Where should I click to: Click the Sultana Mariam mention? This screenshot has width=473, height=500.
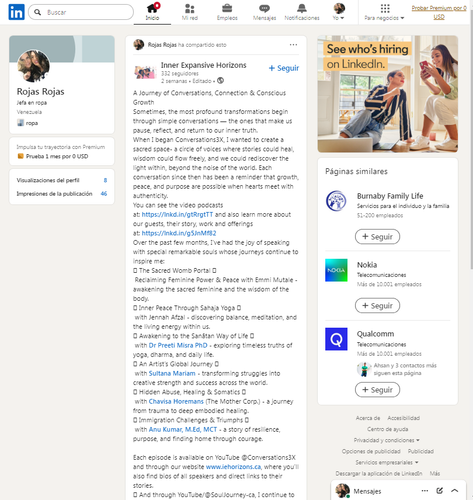pyautogui.click(x=172, y=373)
